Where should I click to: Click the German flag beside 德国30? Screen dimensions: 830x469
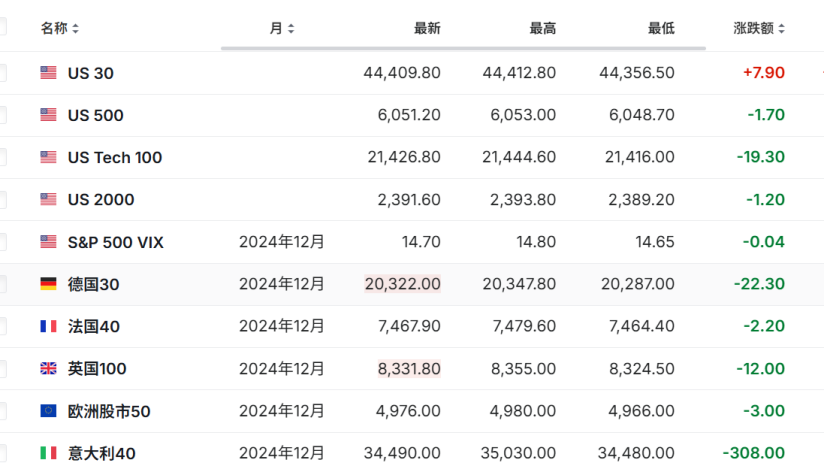pyautogui.click(x=48, y=284)
